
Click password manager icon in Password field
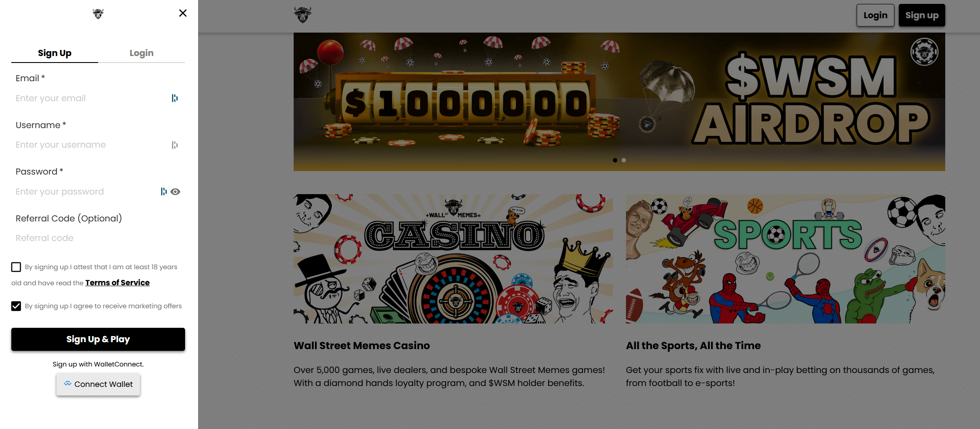[164, 191]
